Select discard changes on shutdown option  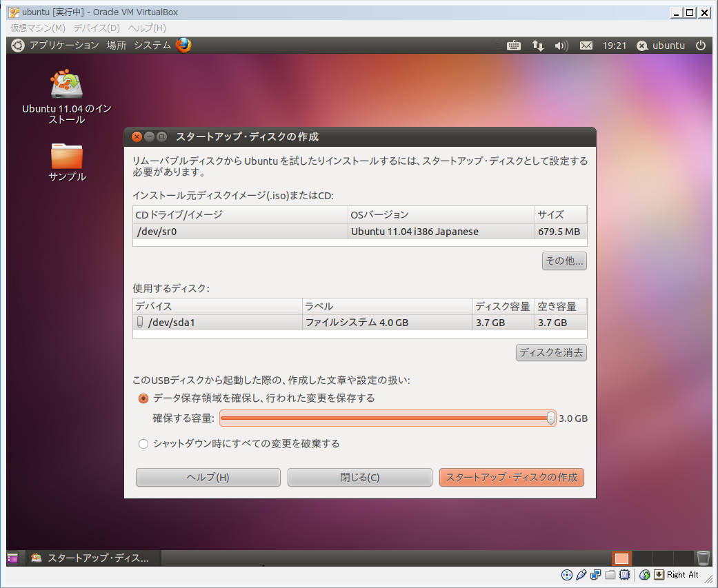point(143,444)
